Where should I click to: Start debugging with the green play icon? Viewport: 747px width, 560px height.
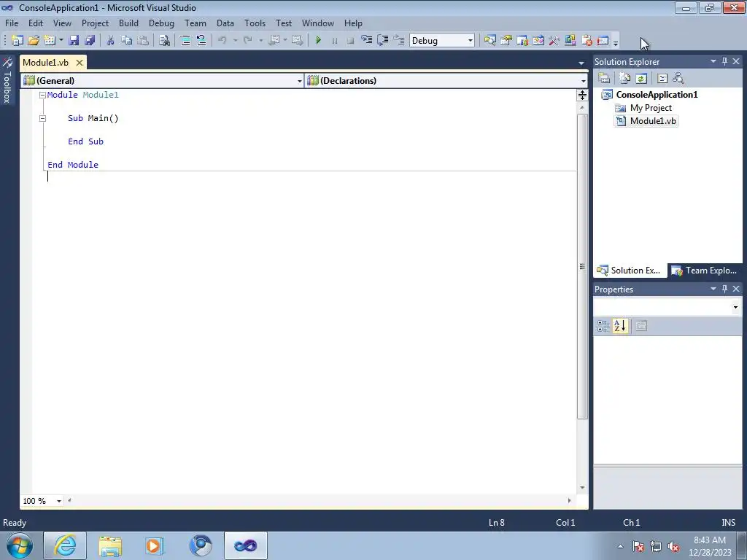(319, 41)
